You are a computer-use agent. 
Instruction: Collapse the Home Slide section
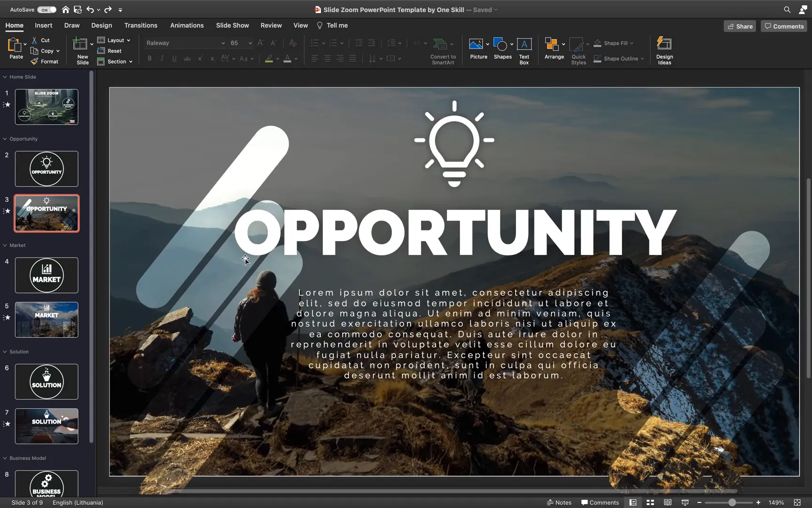point(5,77)
